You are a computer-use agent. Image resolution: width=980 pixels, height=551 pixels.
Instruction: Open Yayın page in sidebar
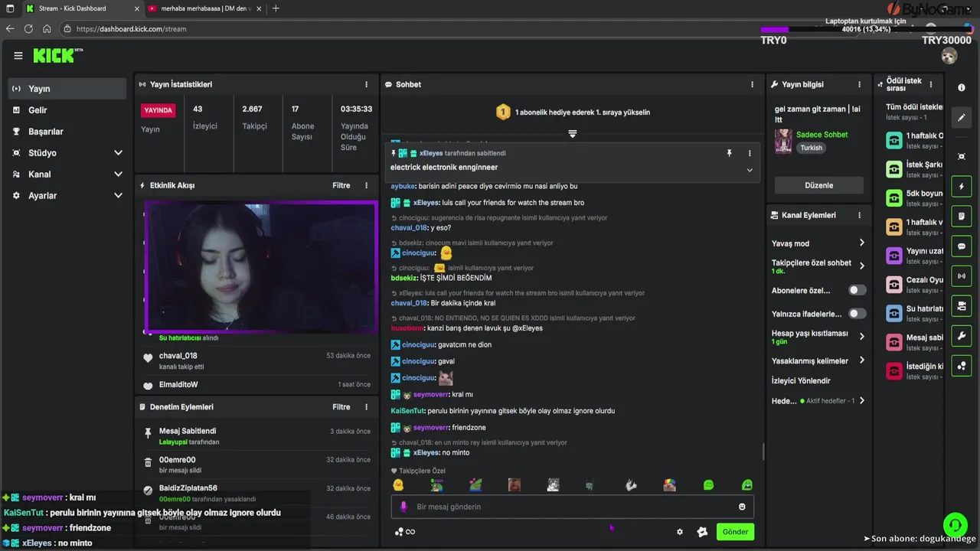pyautogui.click(x=67, y=89)
